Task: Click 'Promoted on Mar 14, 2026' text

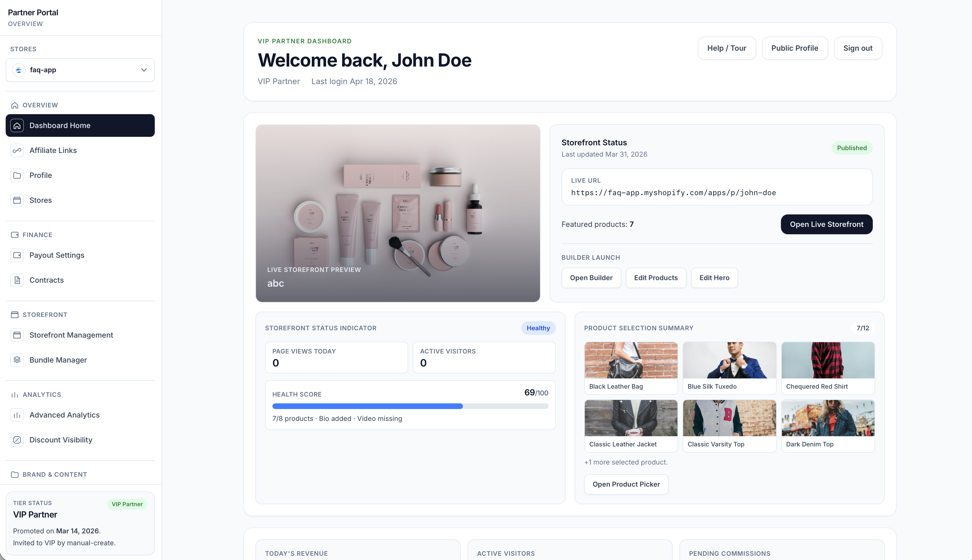Action: (57, 531)
